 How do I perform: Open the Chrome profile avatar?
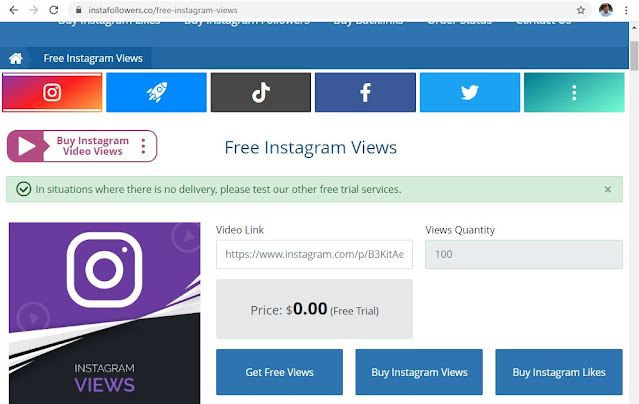pos(606,10)
